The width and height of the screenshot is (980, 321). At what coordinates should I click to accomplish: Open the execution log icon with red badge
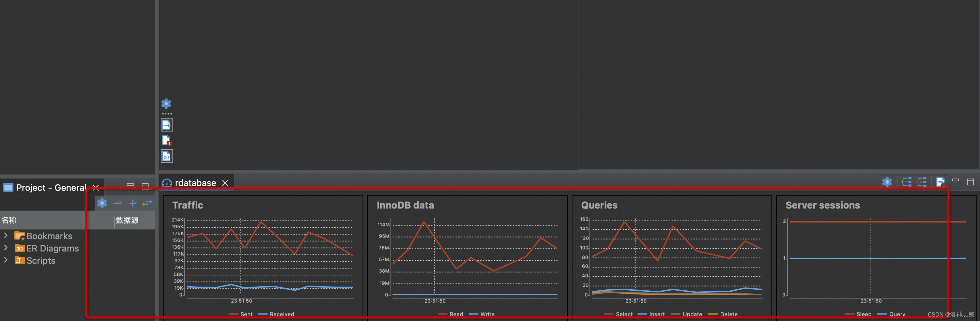tap(167, 141)
